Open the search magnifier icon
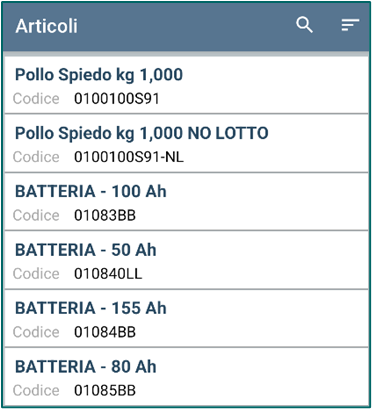The width and height of the screenshot is (372, 409). click(x=304, y=25)
